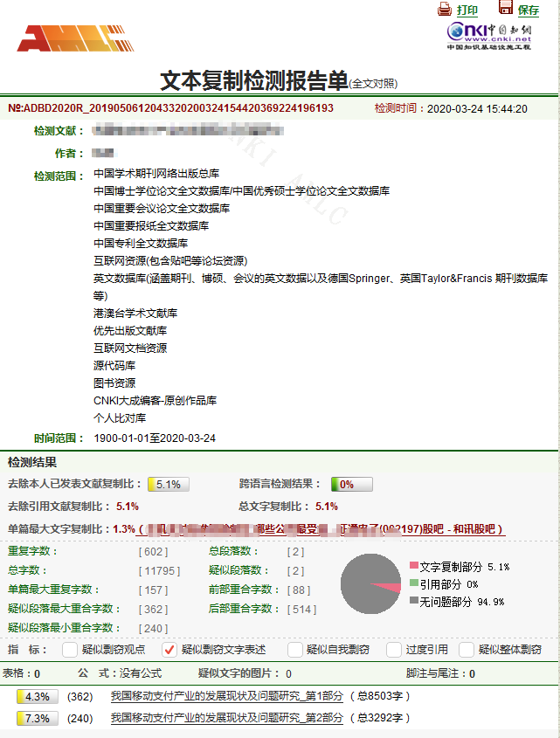This screenshot has height=738, width=560.
Task: Click the 中国重要报纸全文数据库 entry
Action: pyautogui.click(x=151, y=226)
